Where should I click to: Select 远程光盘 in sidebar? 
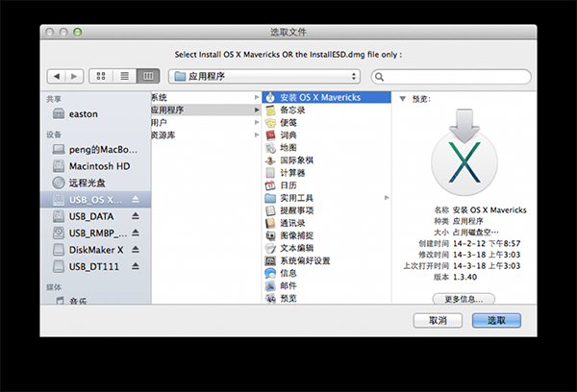pyautogui.click(x=95, y=183)
